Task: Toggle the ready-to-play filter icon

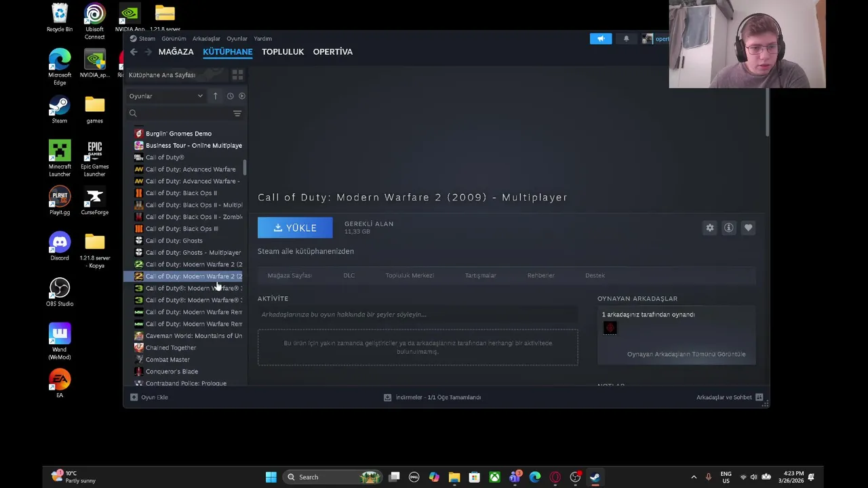Action: coord(241,96)
